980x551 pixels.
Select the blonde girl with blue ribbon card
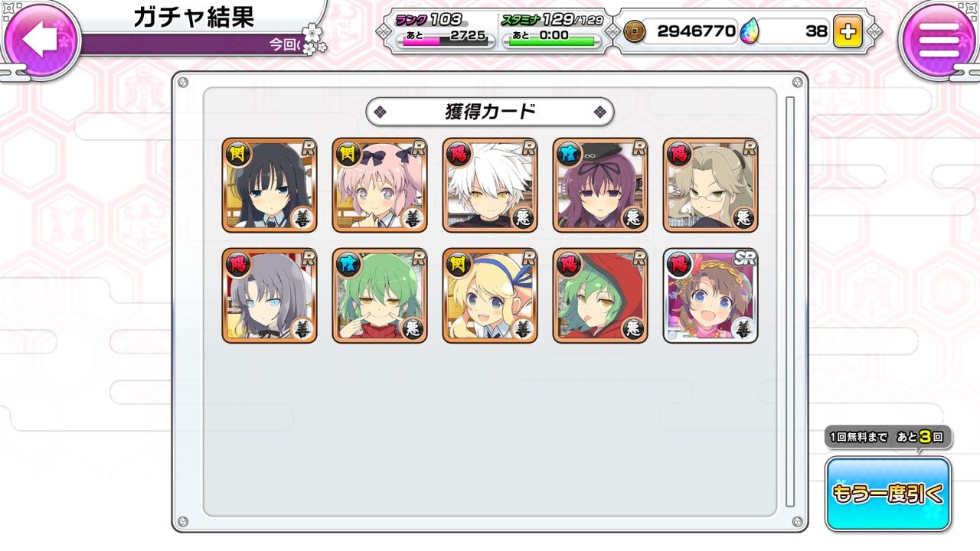point(490,295)
